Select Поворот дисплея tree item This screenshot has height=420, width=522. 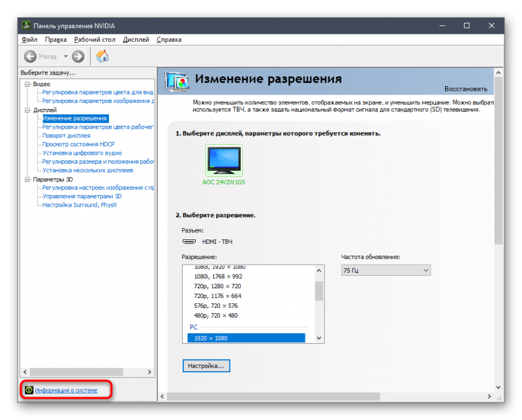(x=67, y=136)
